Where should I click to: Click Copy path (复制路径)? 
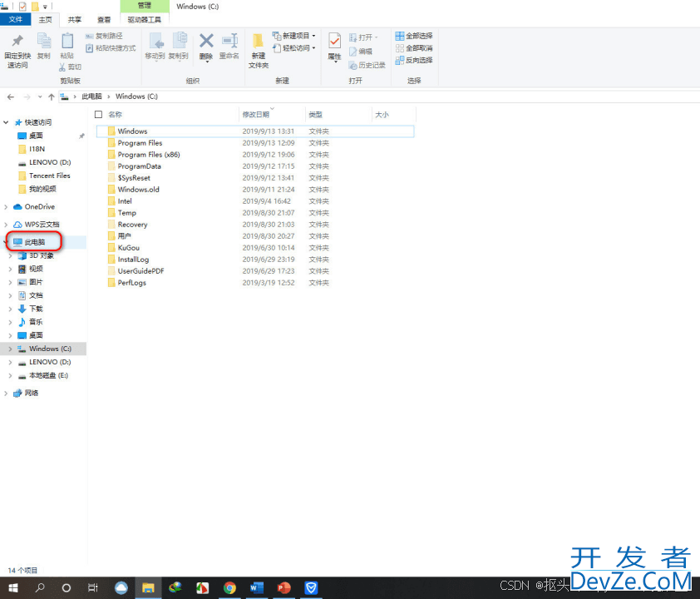[x=104, y=36]
